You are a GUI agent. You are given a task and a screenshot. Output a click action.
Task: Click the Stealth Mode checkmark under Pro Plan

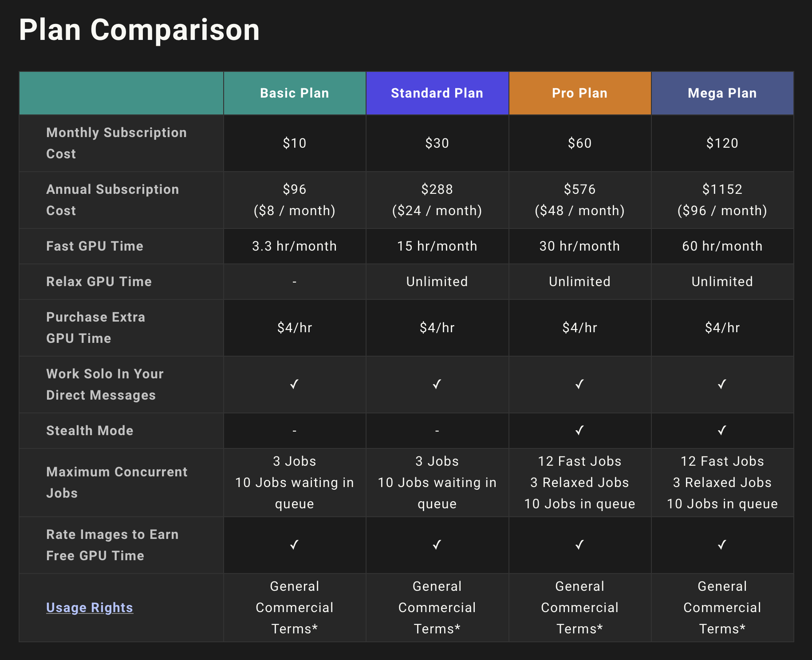click(579, 430)
